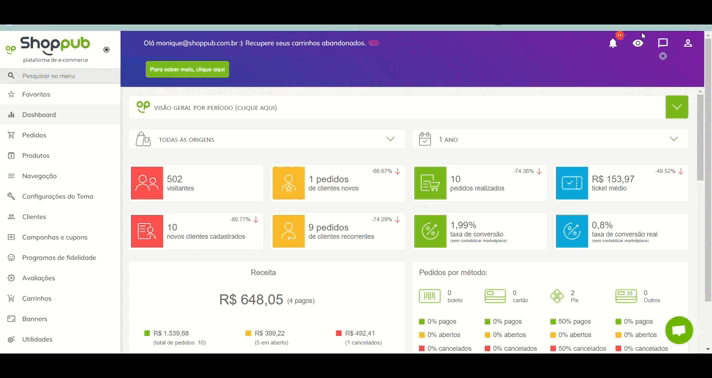Click the Pesquisar no menu search field

coord(60,76)
